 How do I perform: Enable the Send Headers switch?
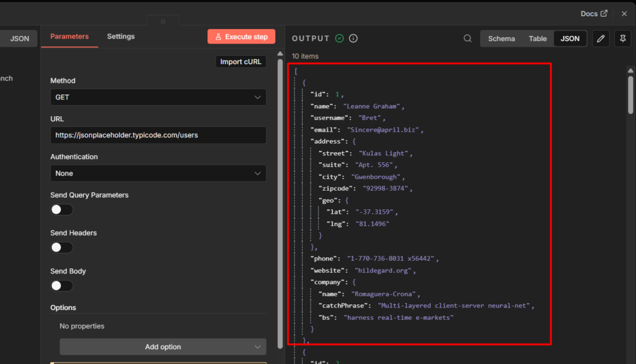61,248
